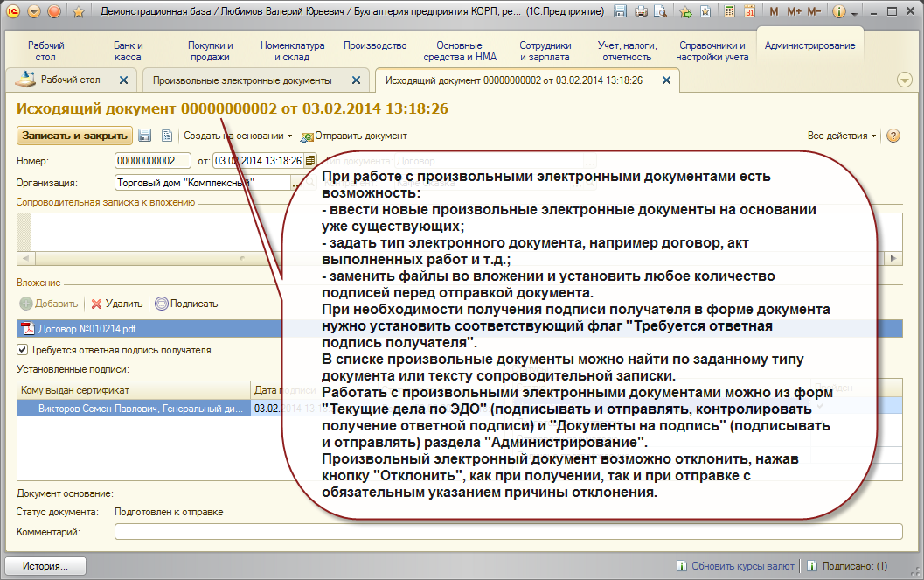924x580 pixels.
Task: Open Учет, налоги, отчетность section
Action: click(627, 52)
